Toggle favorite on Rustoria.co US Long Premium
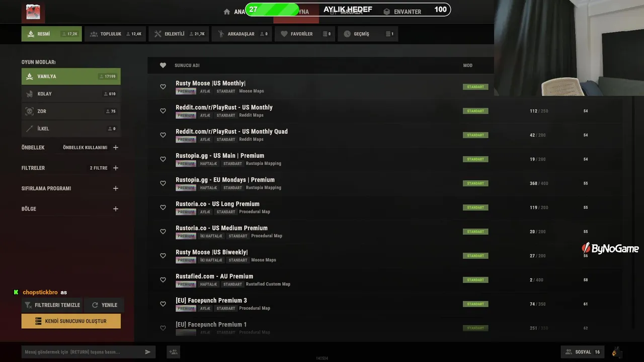The image size is (644, 362). point(163,208)
